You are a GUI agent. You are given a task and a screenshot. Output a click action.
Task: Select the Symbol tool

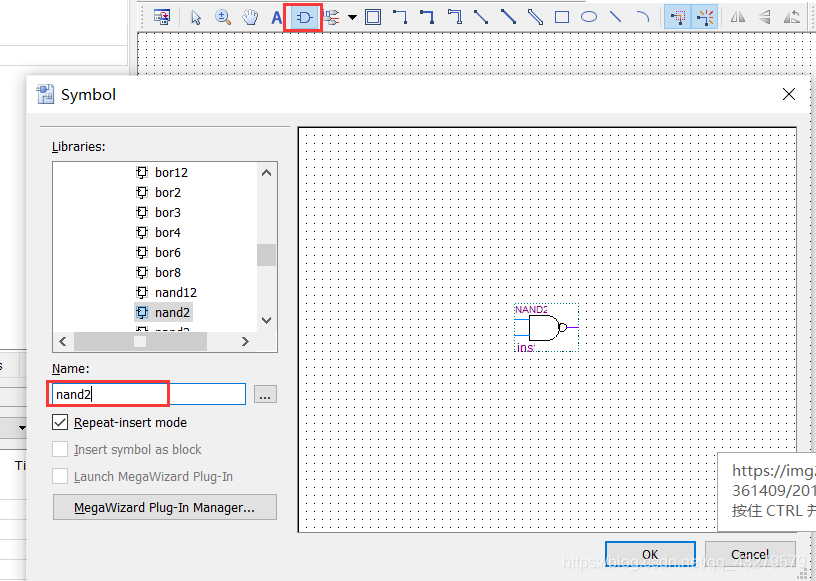[x=303, y=18]
